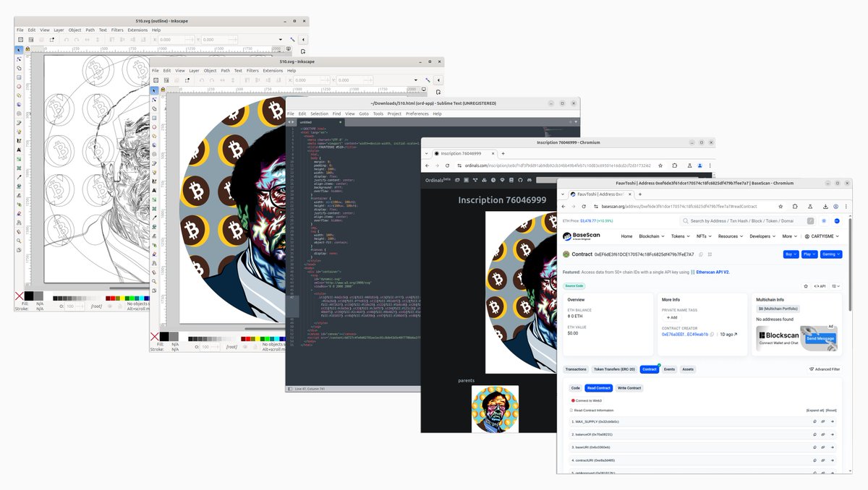
Task: Switch to the Transactions tab on BaseScan
Action: pyautogui.click(x=576, y=369)
